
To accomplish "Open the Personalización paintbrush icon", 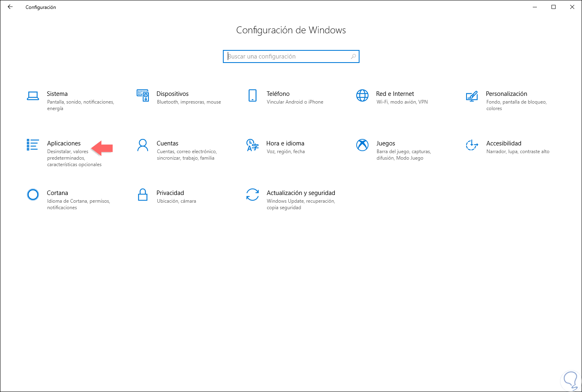I will pyautogui.click(x=472, y=96).
